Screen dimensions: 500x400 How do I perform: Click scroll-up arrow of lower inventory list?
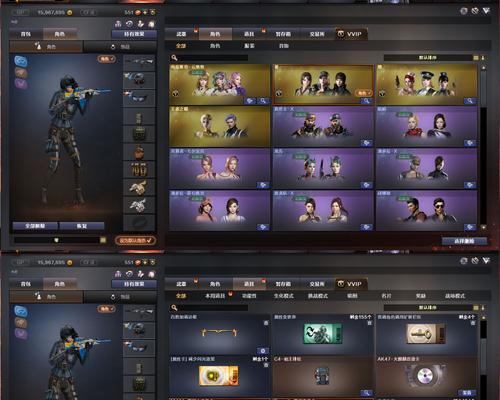483,318
